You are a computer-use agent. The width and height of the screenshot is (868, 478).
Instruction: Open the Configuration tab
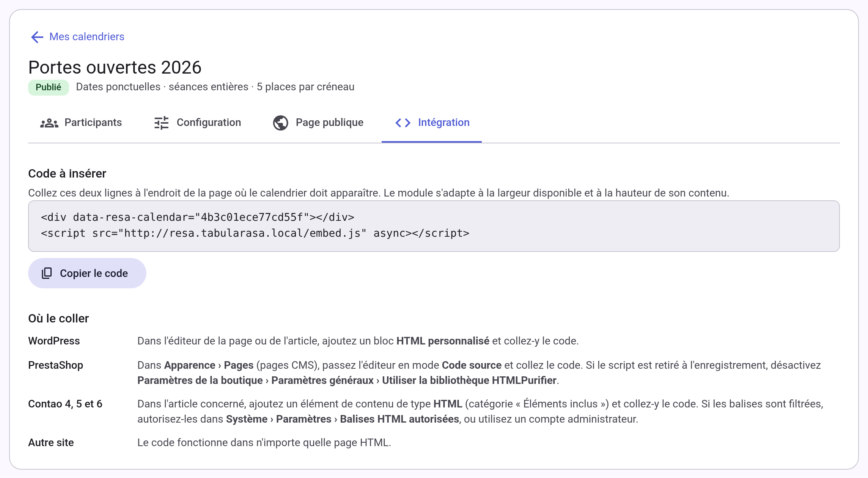(197, 123)
